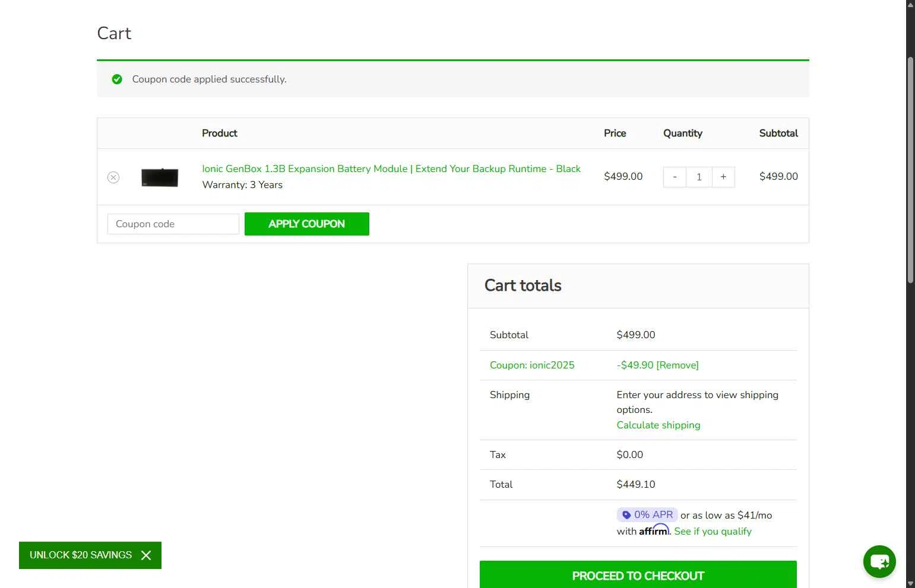Focus the quantity number field
The height and width of the screenshot is (588, 915).
click(699, 177)
